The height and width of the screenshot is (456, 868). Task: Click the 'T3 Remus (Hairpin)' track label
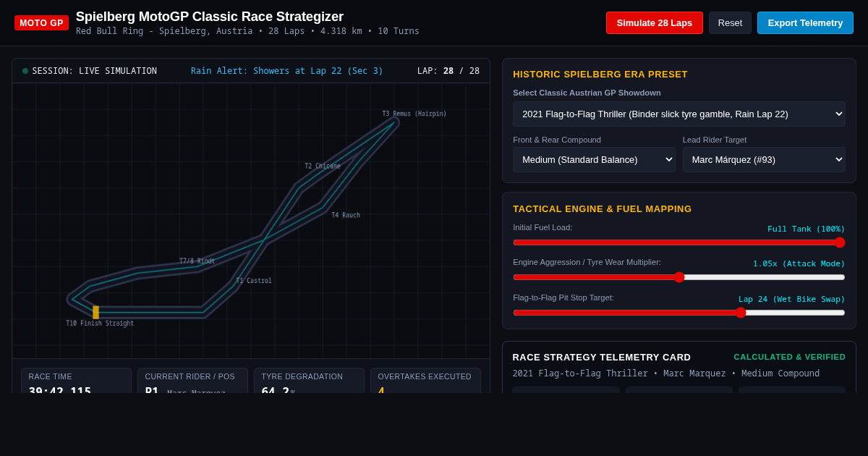(x=414, y=114)
